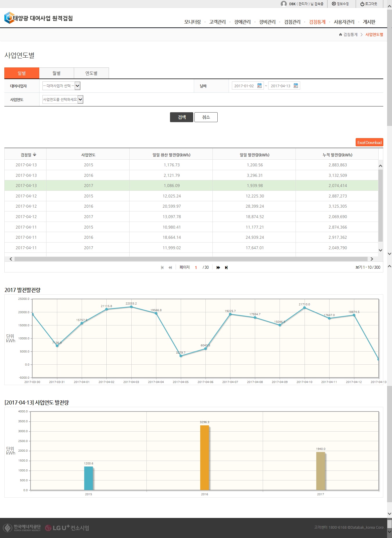
Task: Open 게시판 menu
Action: point(369,22)
